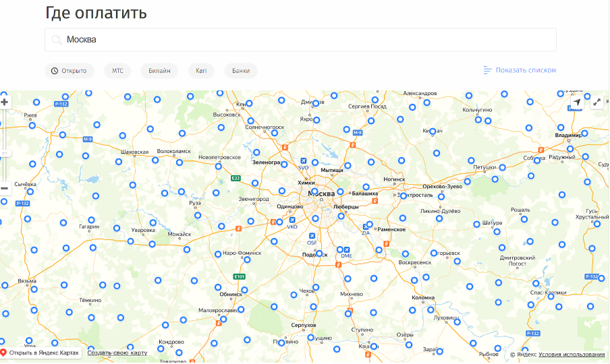
Task: Click the Москва search input field
Action: 304,40
